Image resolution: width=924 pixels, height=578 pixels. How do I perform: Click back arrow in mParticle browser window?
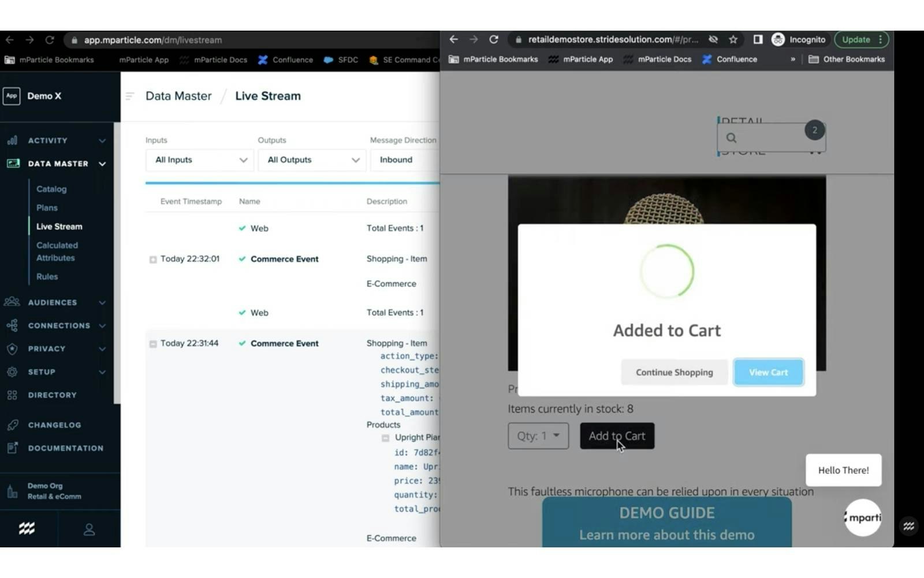[x=10, y=40]
